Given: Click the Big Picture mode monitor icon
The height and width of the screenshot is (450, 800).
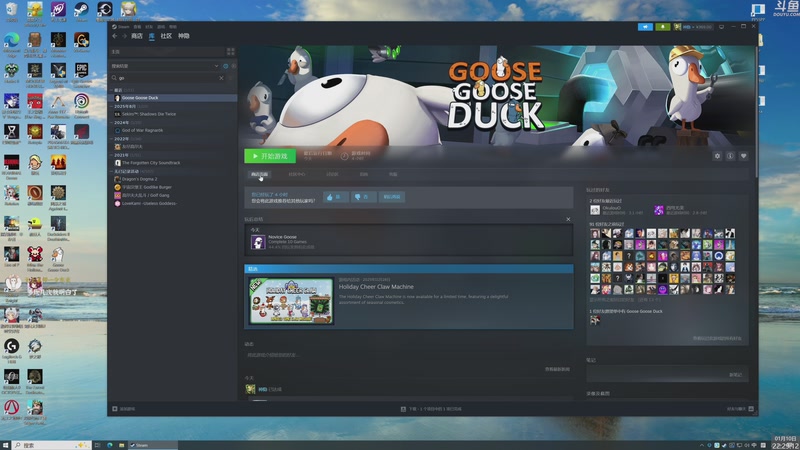Looking at the screenshot, I should (x=721, y=27).
